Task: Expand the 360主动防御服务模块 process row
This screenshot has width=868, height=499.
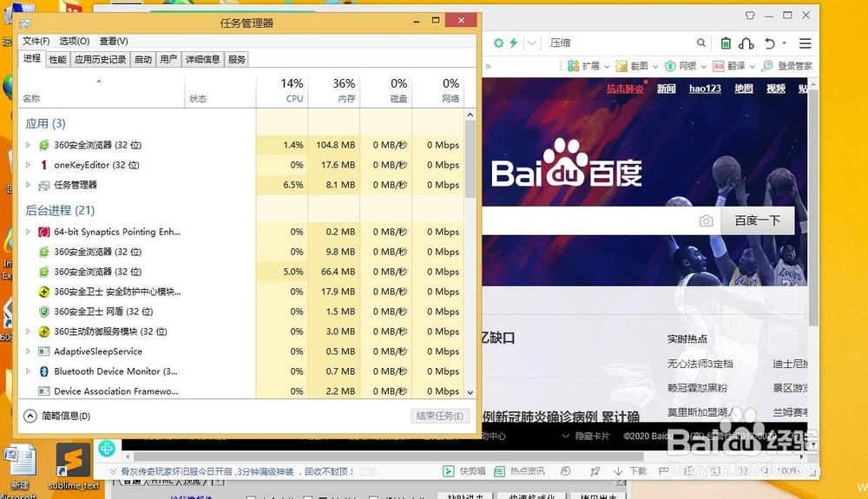Action: (28, 332)
